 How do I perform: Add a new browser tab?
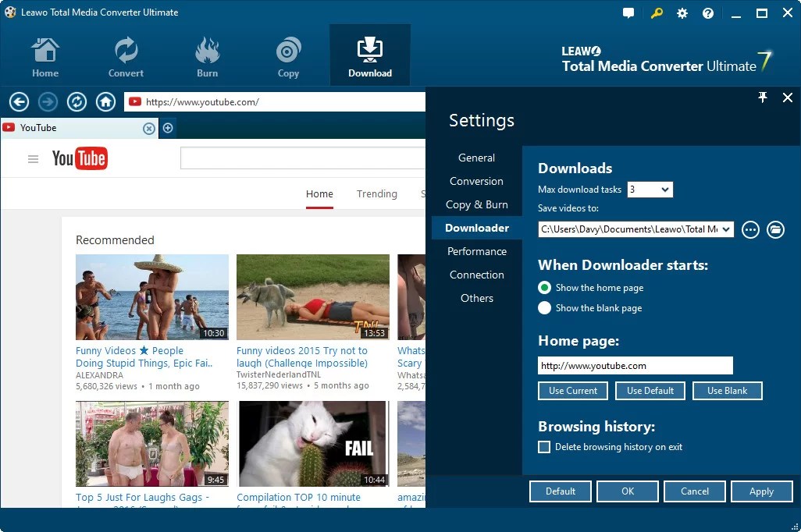[x=168, y=128]
